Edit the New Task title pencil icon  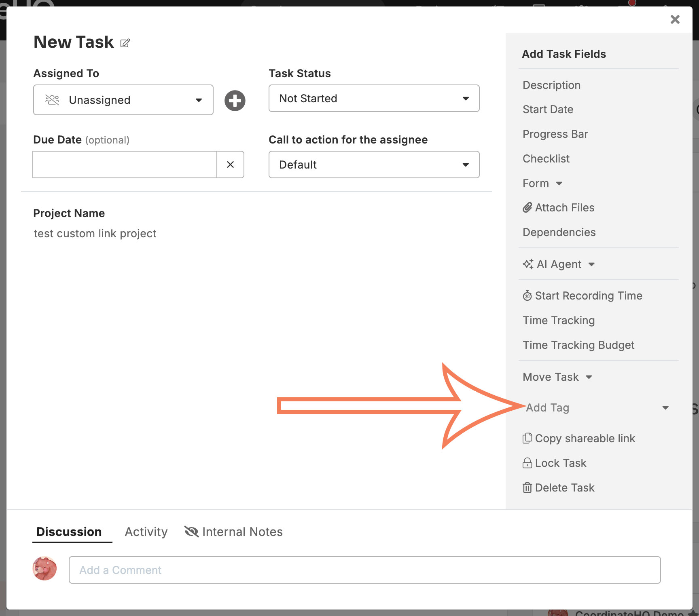[x=125, y=43]
